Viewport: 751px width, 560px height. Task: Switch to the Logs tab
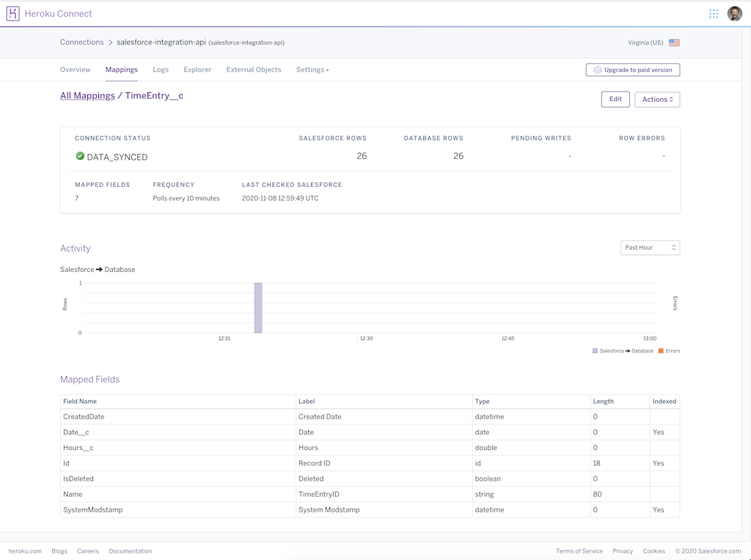click(161, 70)
